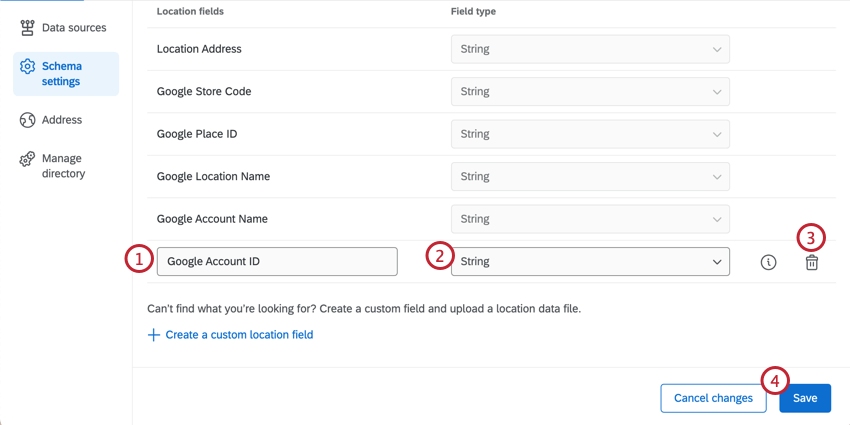The width and height of the screenshot is (850, 425).
Task: Click the Manage directory gear icon
Action: pos(27,160)
